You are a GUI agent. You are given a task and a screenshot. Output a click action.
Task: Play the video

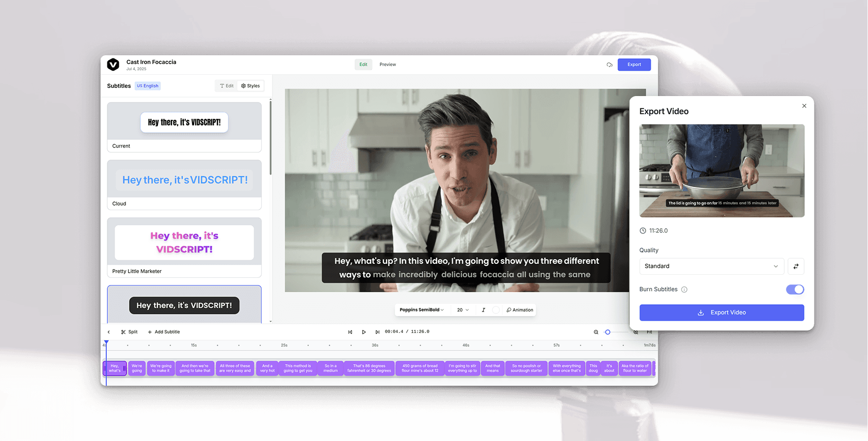point(364,332)
